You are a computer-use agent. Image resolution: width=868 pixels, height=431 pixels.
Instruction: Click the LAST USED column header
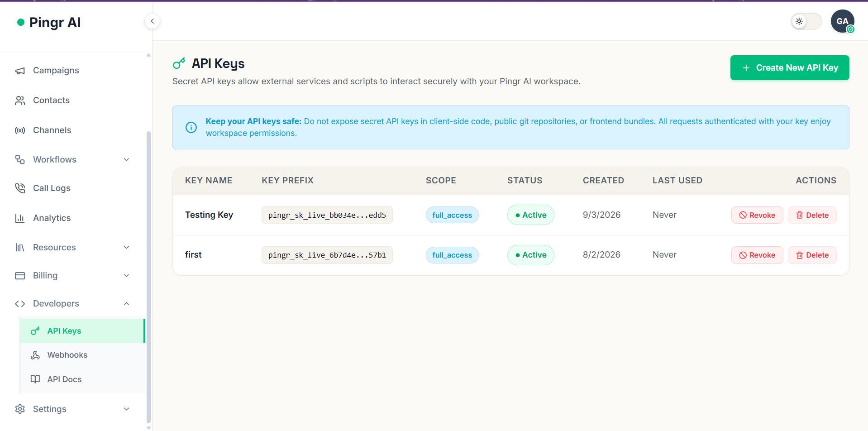coord(677,181)
